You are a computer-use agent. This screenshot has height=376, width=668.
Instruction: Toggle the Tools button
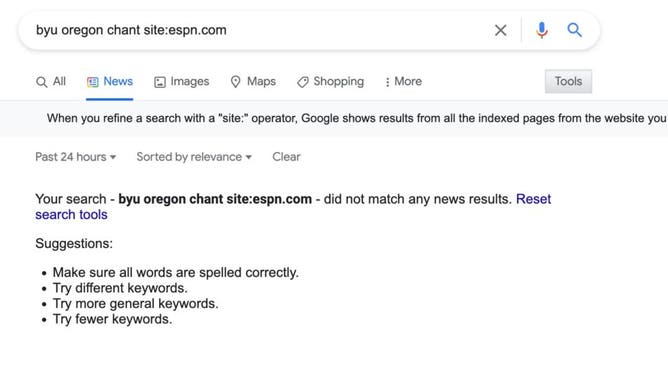[568, 81]
